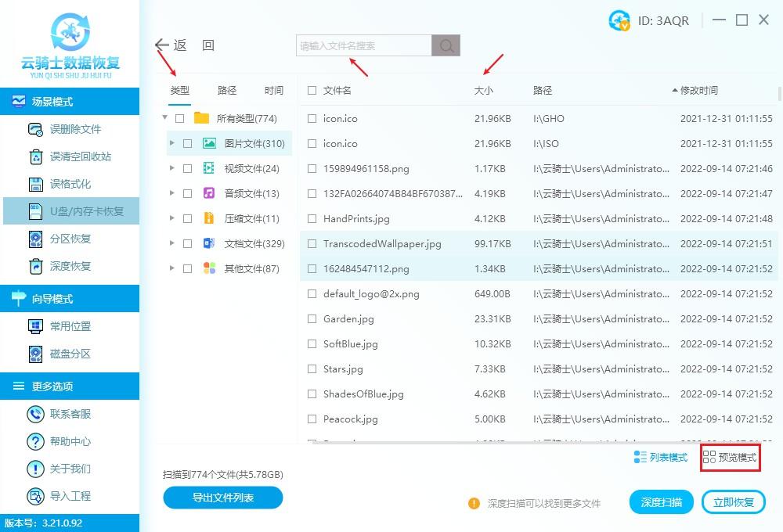
Task: Click the back arrow 返回 icon
Action: click(162, 45)
